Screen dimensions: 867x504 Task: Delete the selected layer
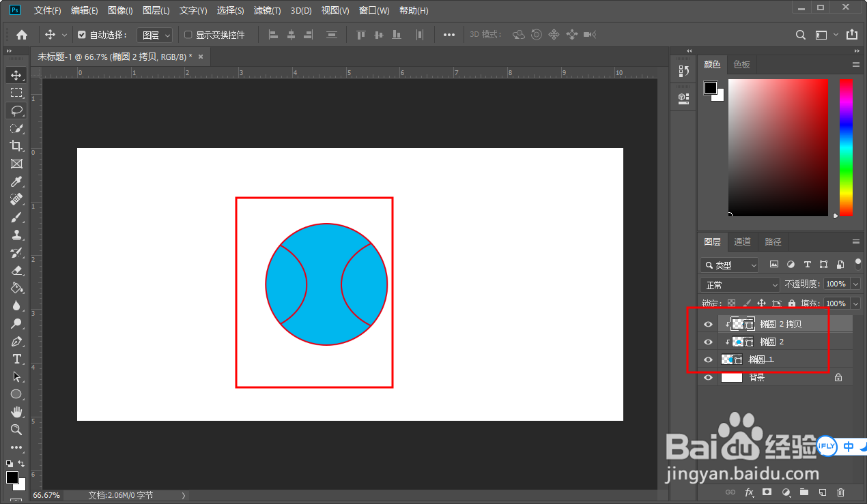point(841,492)
